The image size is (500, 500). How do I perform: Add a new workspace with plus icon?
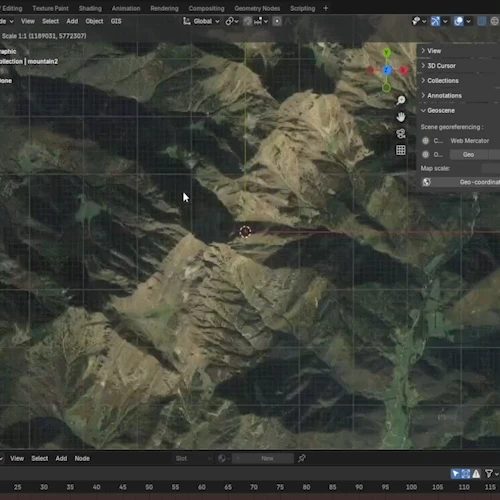326,8
